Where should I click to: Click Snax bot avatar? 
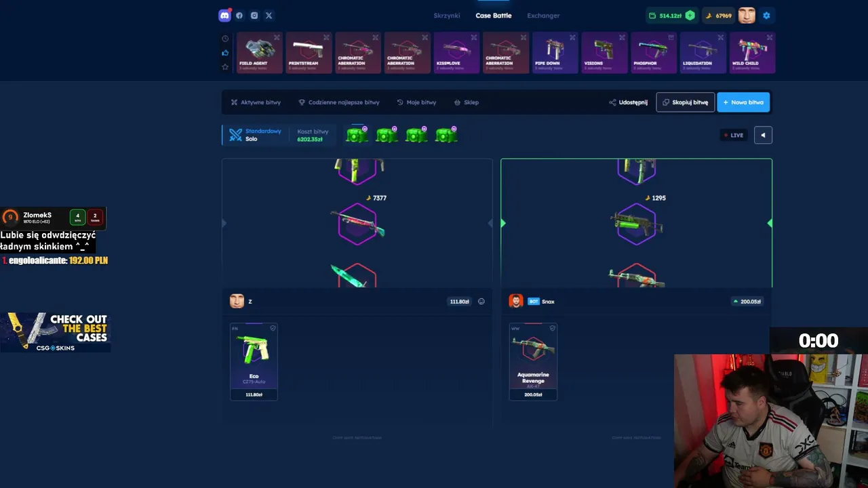pyautogui.click(x=516, y=301)
